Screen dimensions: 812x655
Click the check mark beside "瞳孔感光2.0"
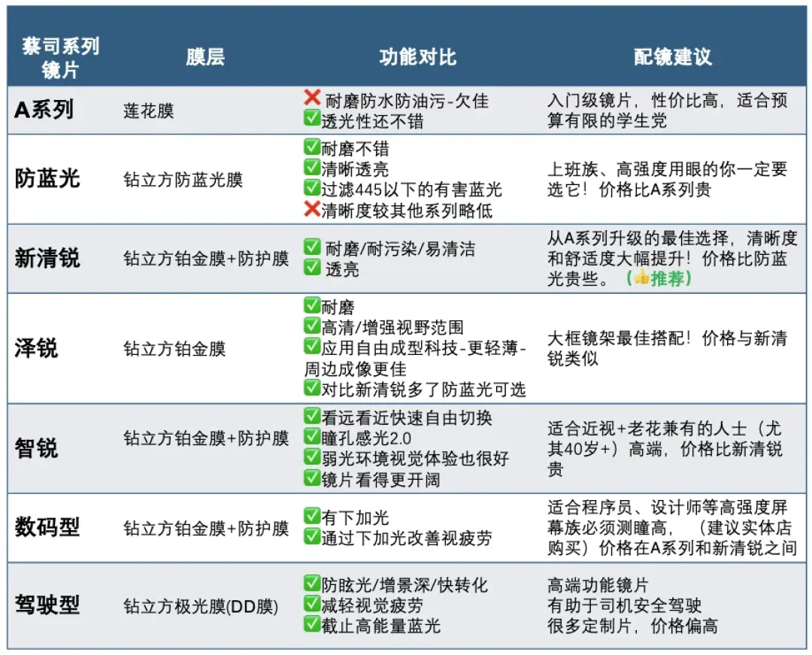coord(312,436)
